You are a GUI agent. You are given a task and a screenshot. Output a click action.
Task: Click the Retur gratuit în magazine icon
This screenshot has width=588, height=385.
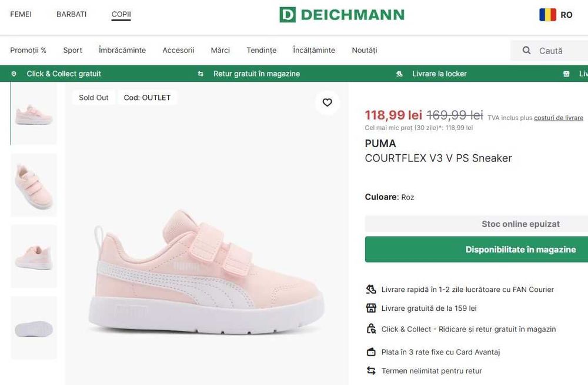pos(201,74)
